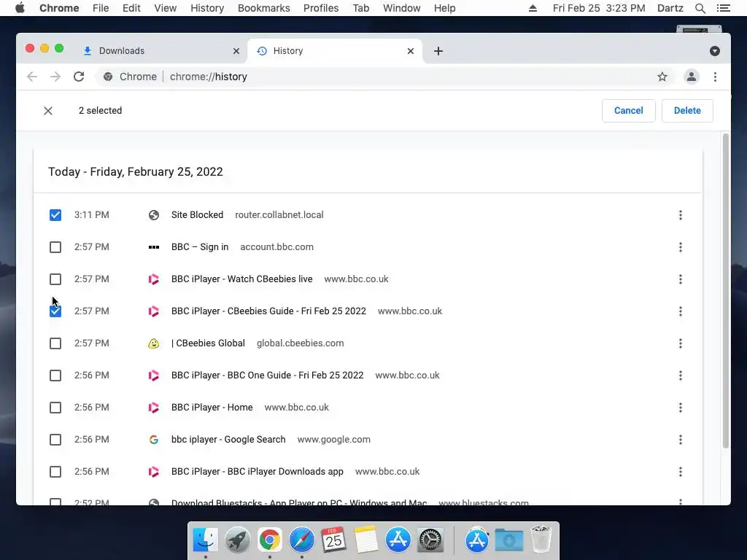Click the Cancel button

pyautogui.click(x=628, y=111)
